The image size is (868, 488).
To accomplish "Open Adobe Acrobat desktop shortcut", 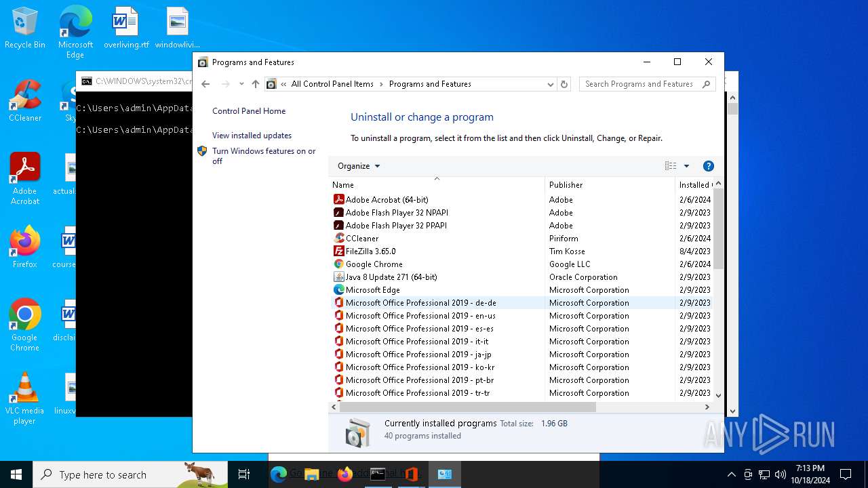I will tap(25, 178).
